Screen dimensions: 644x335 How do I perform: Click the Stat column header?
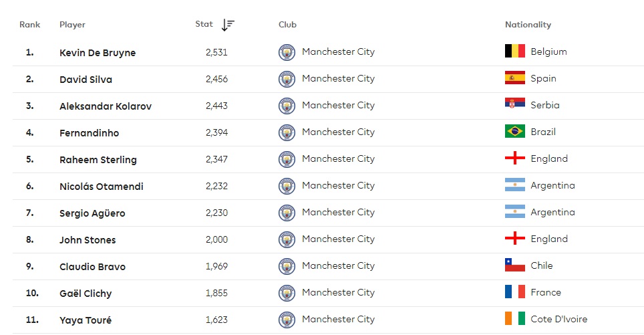[x=204, y=24]
